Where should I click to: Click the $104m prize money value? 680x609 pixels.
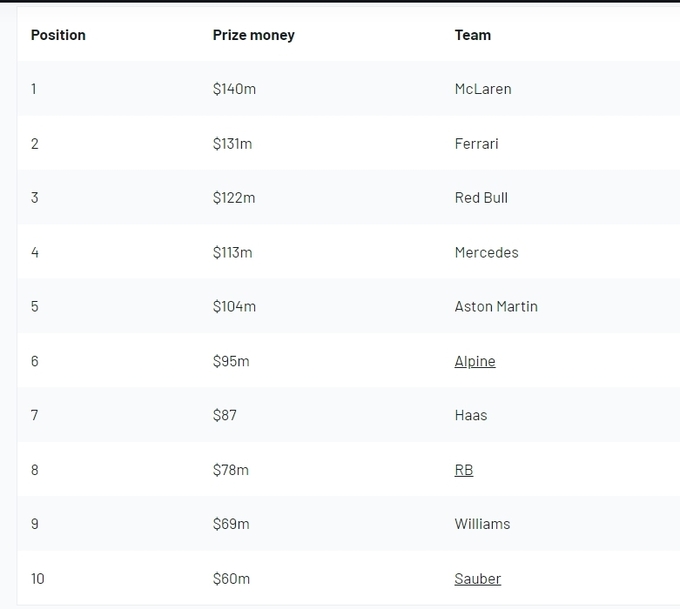click(234, 307)
